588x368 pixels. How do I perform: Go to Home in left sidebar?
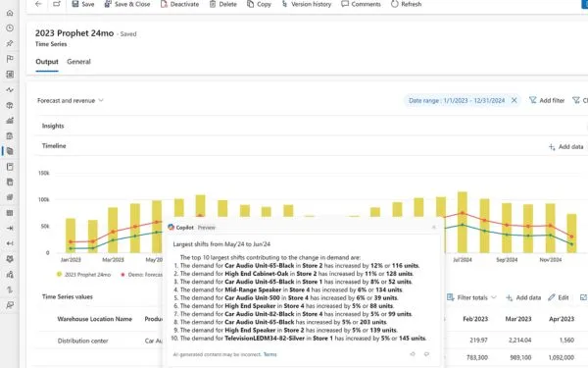tap(10, 13)
